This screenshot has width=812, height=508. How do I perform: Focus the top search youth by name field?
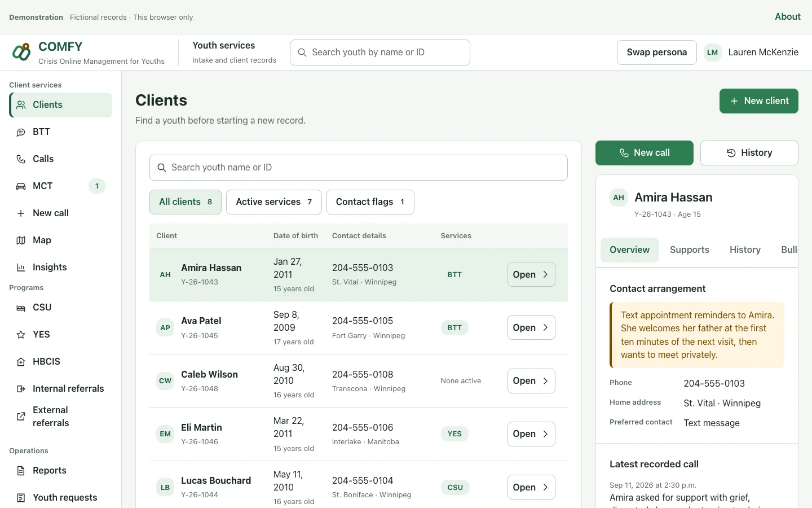point(380,52)
